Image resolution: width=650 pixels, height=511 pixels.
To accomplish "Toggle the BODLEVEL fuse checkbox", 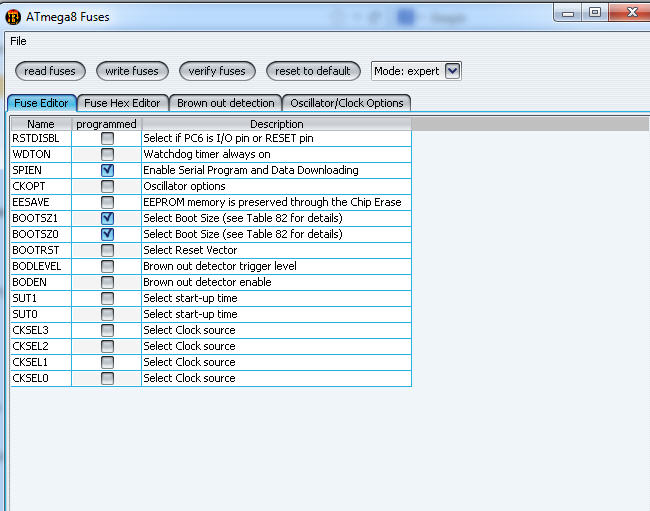I will [107, 266].
